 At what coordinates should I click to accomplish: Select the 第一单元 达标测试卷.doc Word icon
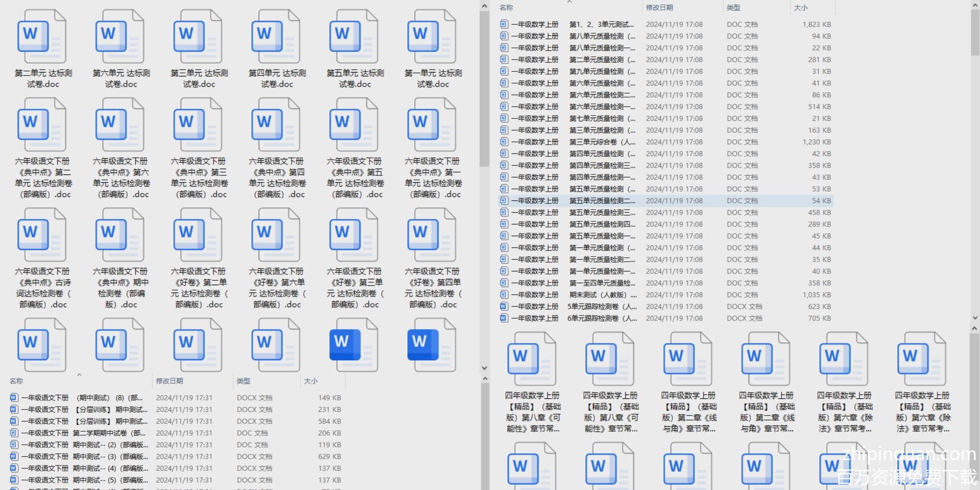click(431, 37)
